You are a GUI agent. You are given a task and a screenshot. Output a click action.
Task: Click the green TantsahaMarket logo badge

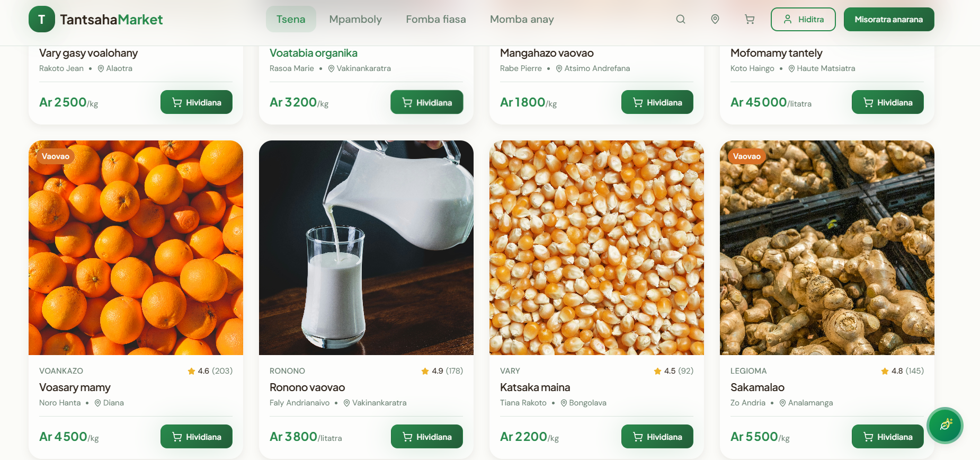pos(42,20)
